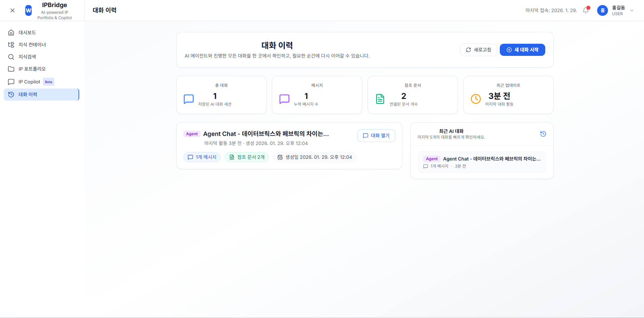The image size is (644, 318).
Task: Click the notification bell icon
Action: (586, 10)
